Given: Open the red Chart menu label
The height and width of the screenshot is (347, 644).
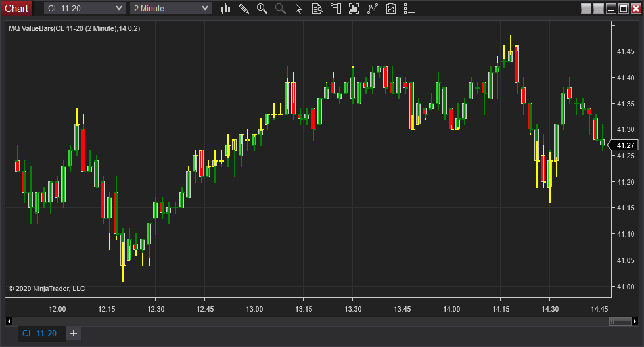Looking at the screenshot, I should point(16,8).
